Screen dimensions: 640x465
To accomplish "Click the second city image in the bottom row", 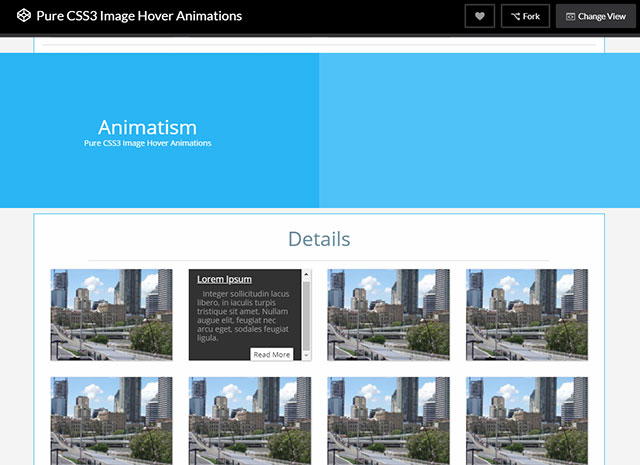I will pyautogui.click(x=249, y=420).
